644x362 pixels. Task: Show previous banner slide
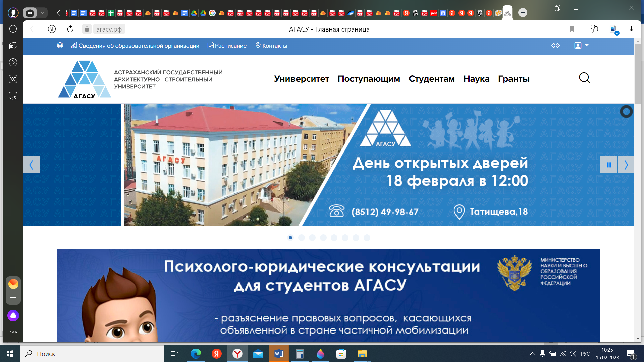point(32,165)
